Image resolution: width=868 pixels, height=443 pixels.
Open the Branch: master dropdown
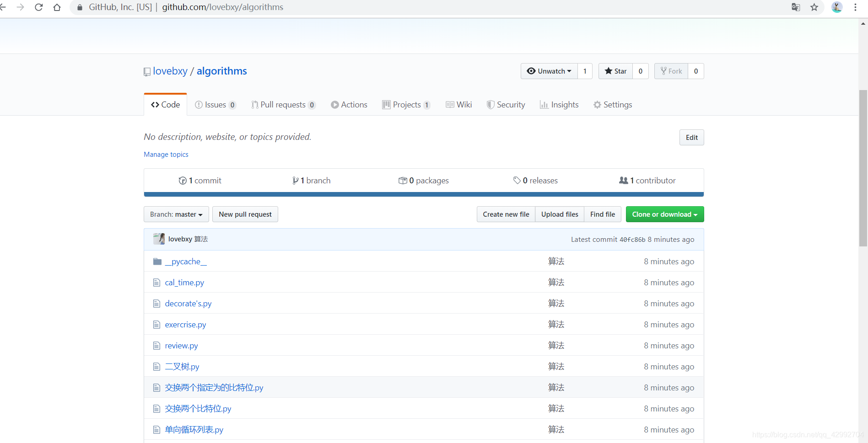pos(176,214)
